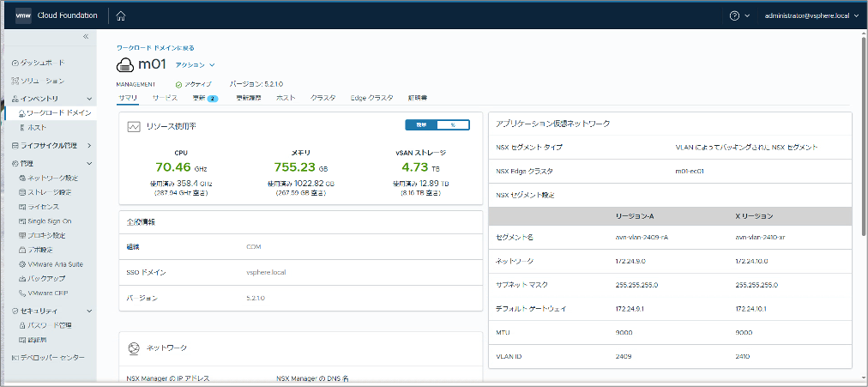This screenshot has width=868, height=387.
Task: Open パスワード管理 in the sidebar
Action: coord(49,325)
